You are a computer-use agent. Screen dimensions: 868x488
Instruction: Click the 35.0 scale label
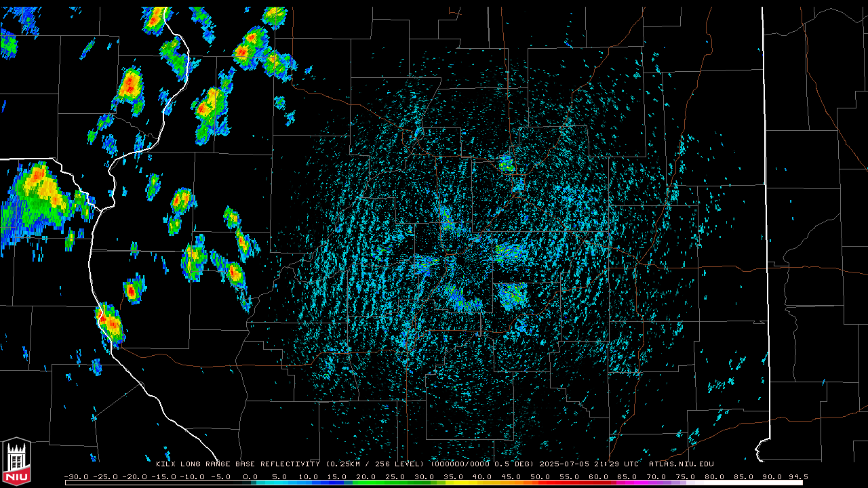coord(453,476)
